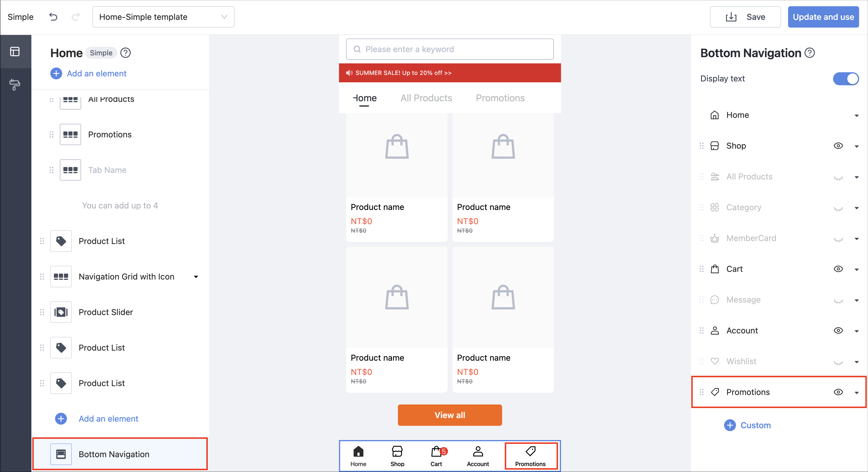The height and width of the screenshot is (472, 868).
Task: Click the crown icon beside MemberCard
Action: (715, 238)
